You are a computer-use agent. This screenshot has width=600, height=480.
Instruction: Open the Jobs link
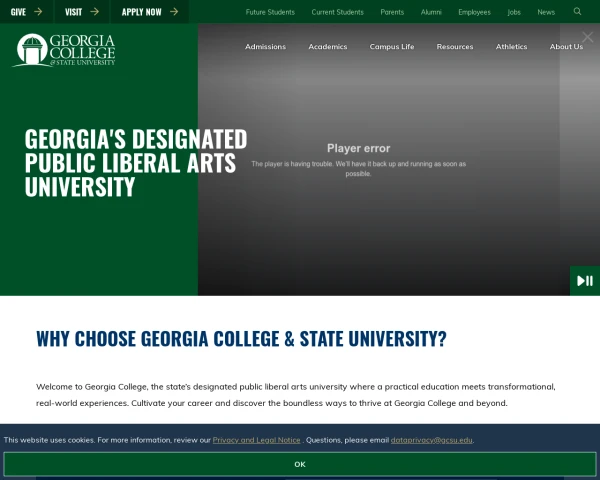[x=514, y=12]
